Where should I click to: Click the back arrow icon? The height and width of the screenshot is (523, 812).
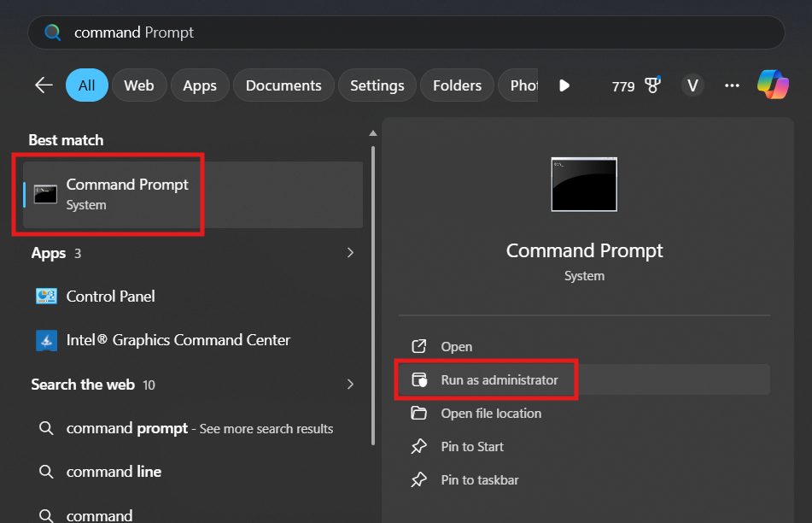[x=44, y=85]
